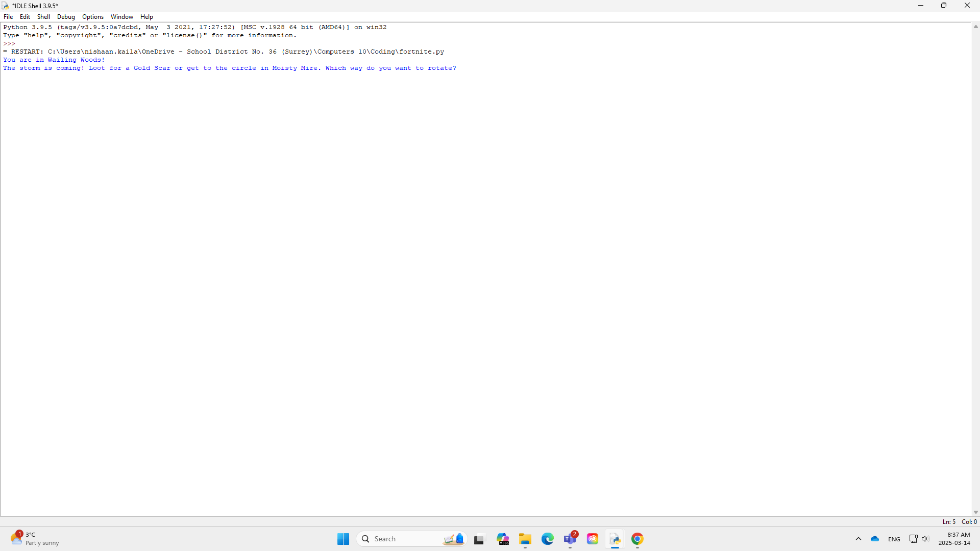Launch Microsoft 365 Copilot from taskbar
Viewport: 980px width, 551px height.
tap(503, 539)
